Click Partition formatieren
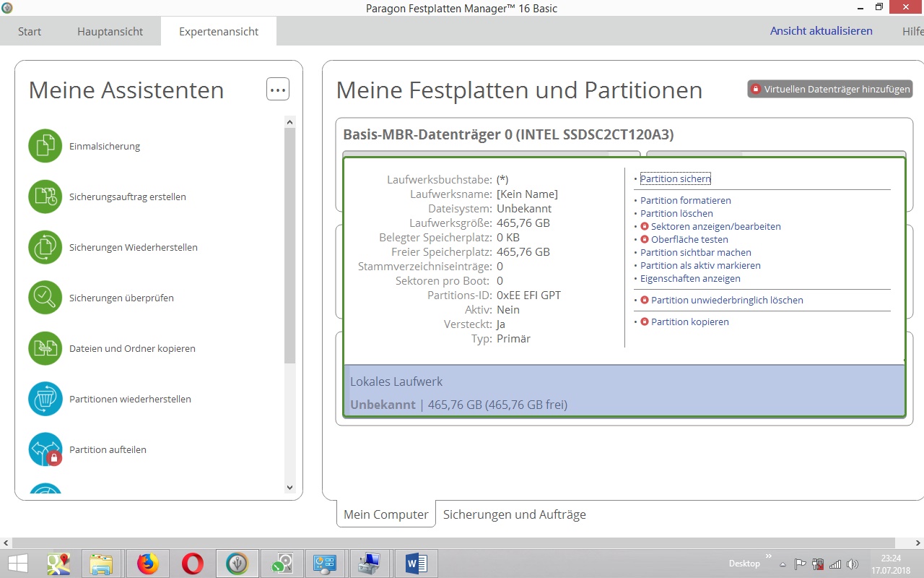The height and width of the screenshot is (578, 924). tap(686, 200)
